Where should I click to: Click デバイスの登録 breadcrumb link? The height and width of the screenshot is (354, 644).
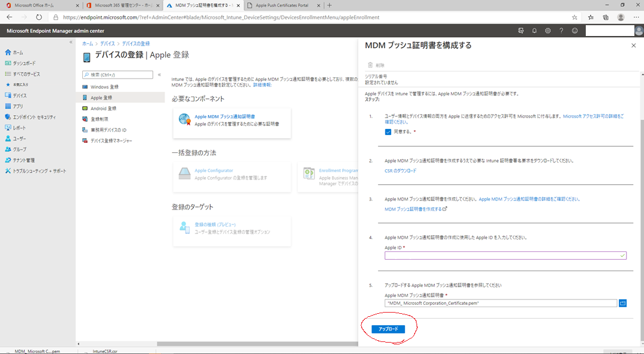coord(136,44)
